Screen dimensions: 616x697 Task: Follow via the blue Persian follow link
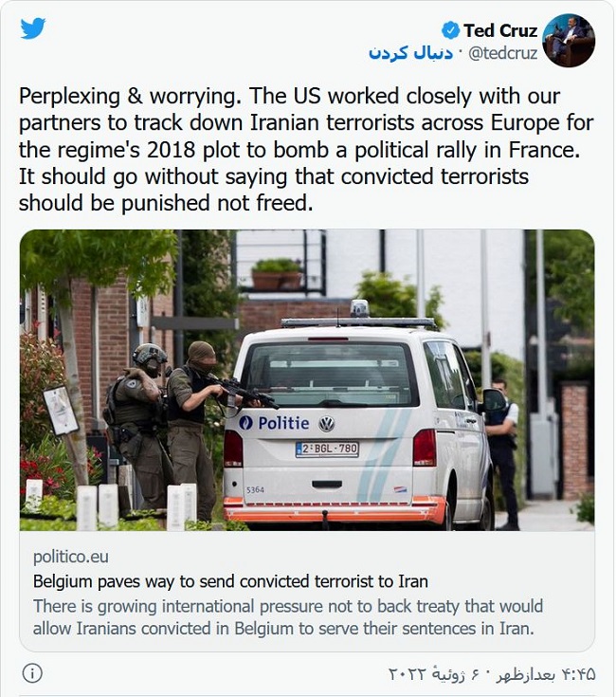pyautogui.click(x=410, y=53)
